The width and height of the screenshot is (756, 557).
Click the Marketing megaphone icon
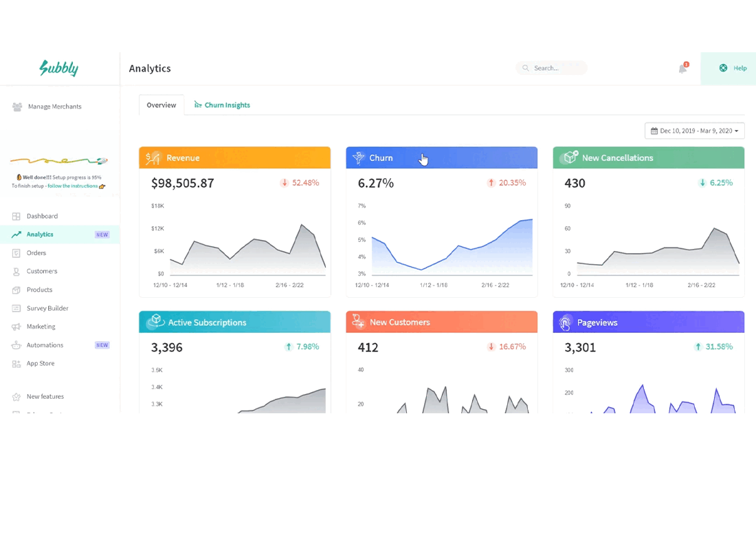(16, 327)
